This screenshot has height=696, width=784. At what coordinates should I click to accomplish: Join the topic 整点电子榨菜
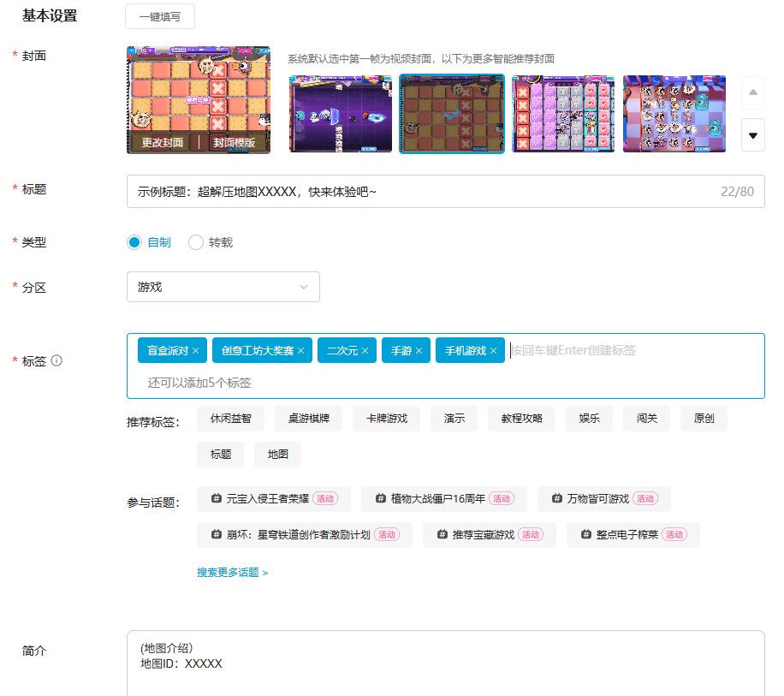click(633, 534)
